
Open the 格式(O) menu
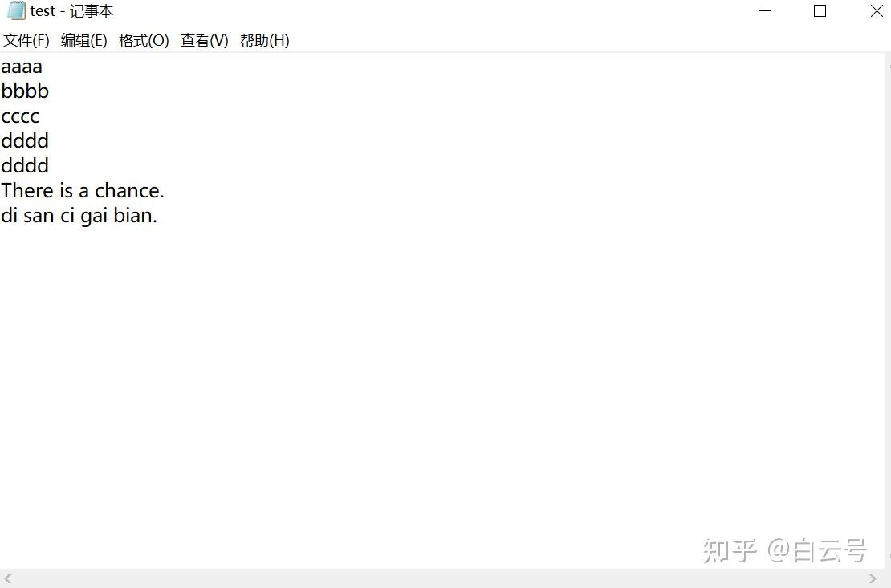coord(144,40)
